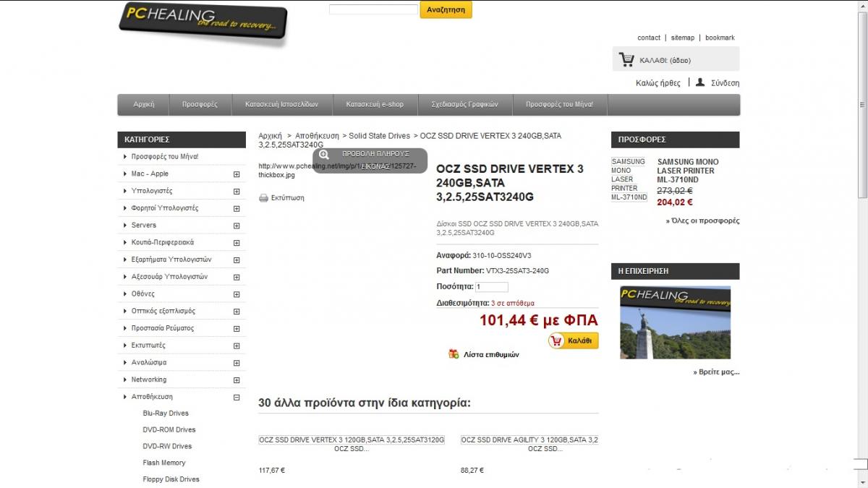Expand the Κουτιά-Περιφερειακά category

[x=237, y=243]
